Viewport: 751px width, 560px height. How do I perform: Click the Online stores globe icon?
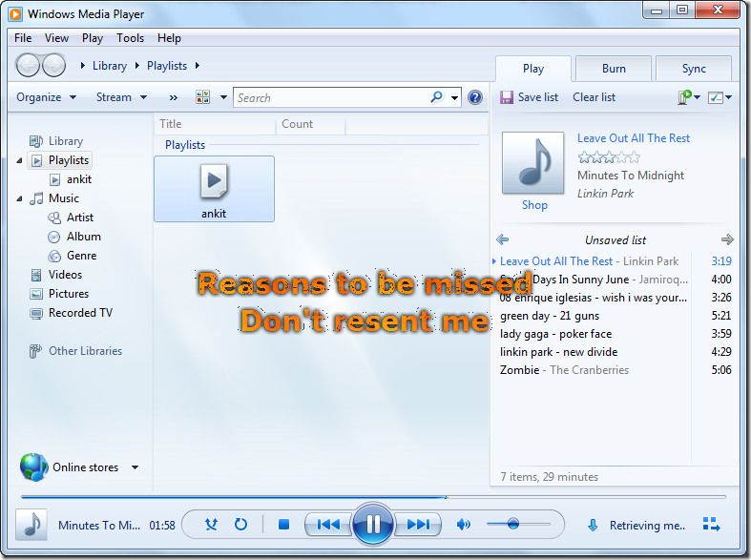pyautogui.click(x=33, y=467)
